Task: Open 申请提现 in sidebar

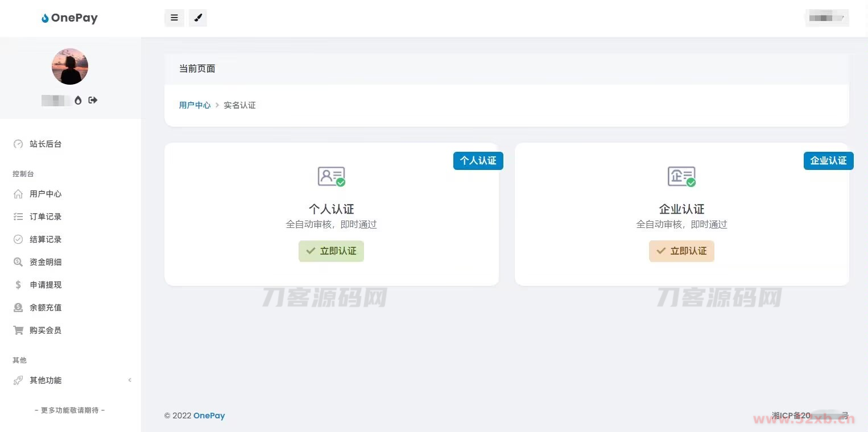Action: [x=46, y=285]
